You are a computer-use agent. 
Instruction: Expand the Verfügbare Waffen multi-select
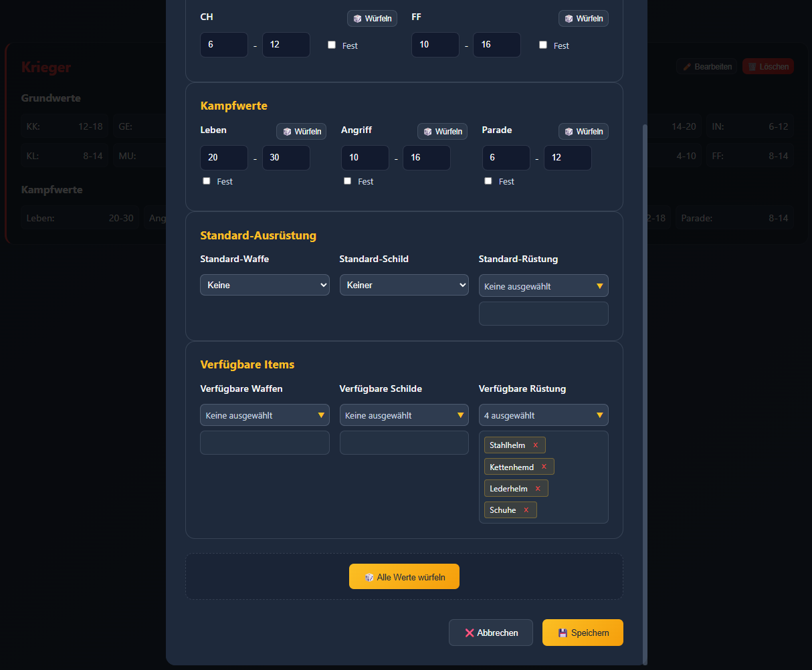click(265, 415)
